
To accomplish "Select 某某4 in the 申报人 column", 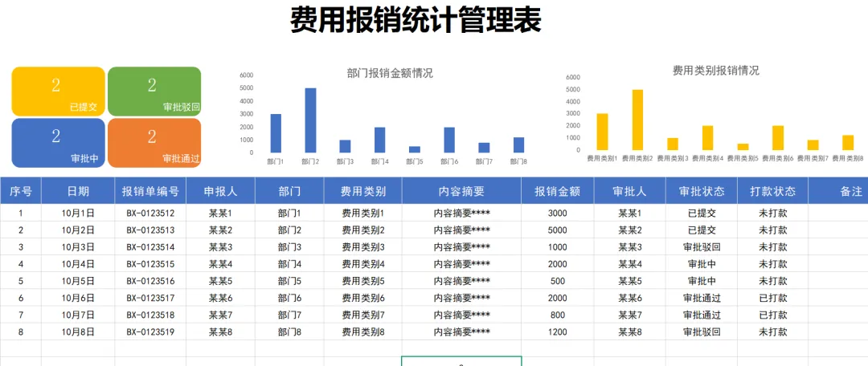I will [220, 264].
